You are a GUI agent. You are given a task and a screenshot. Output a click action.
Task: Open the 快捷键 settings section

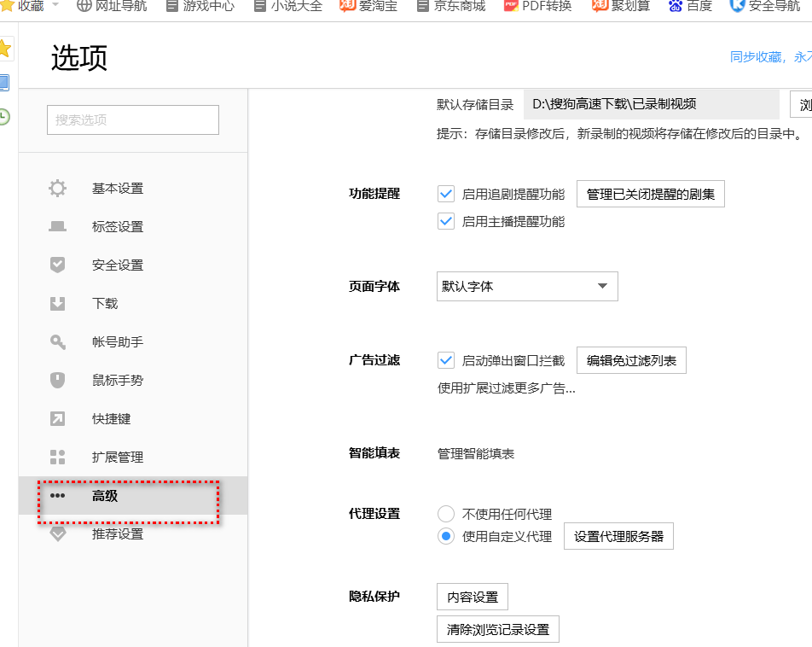pyautogui.click(x=112, y=418)
